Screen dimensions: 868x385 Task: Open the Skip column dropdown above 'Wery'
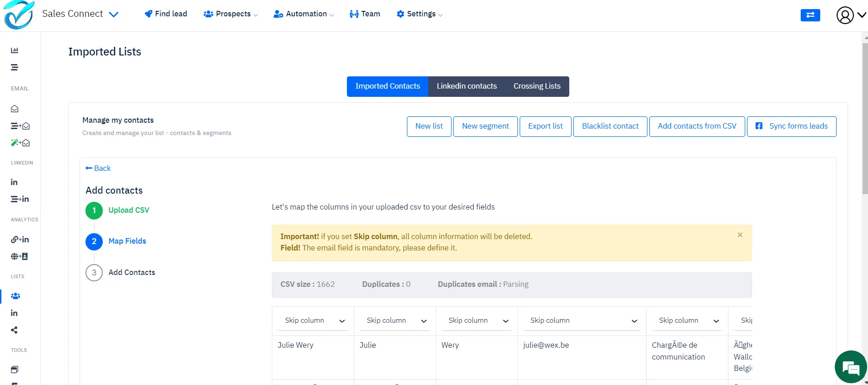click(477, 320)
